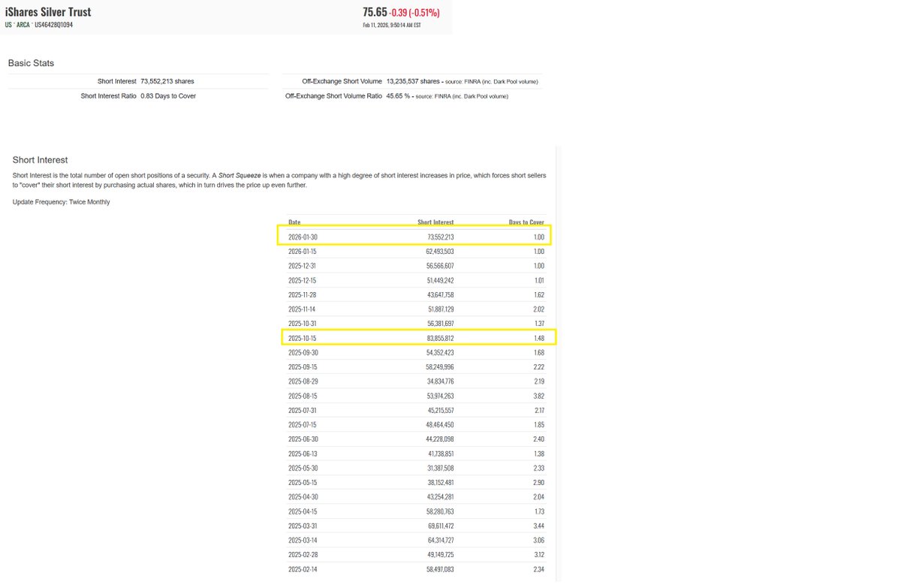The width and height of the screenshot is (901, 588).
Task: Open the ARCA exchange link
Action: (23, 25)
